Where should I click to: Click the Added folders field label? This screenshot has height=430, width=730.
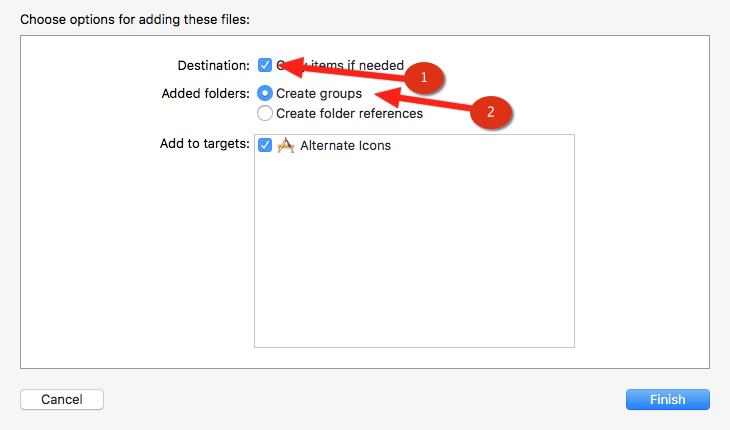(204, 93)
